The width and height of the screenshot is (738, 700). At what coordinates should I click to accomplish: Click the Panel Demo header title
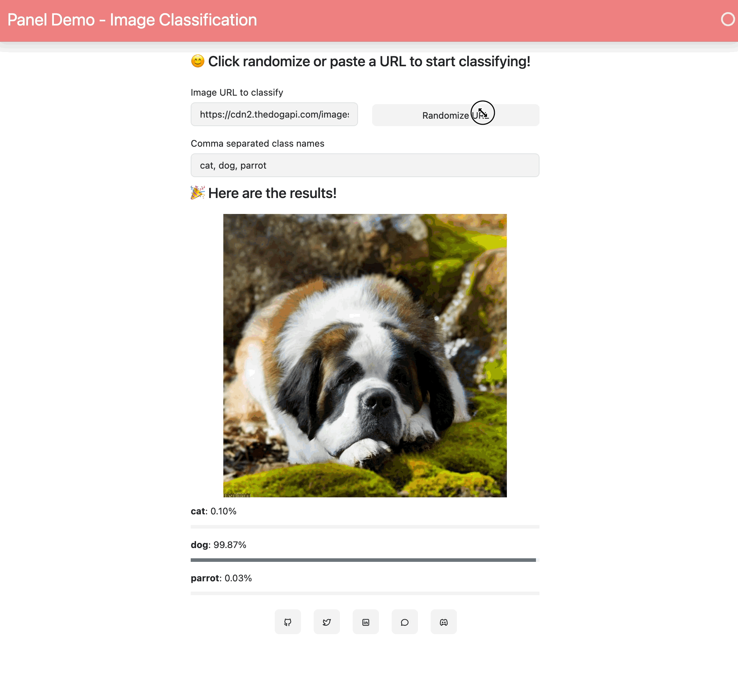132,20
